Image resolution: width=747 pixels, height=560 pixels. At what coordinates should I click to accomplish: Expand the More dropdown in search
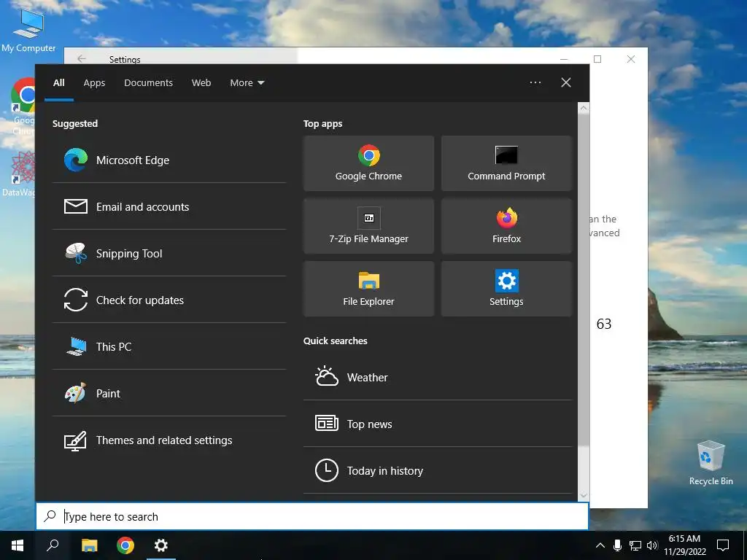click(x=247, y=83)
